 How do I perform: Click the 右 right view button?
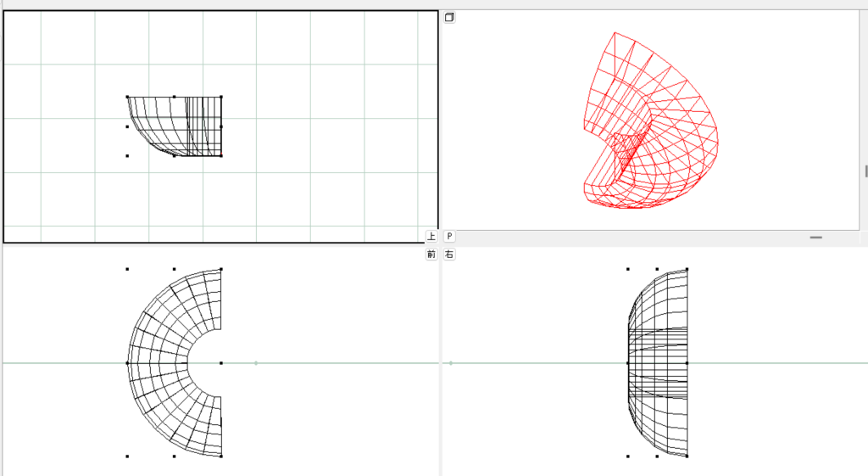(x=449, y=255)
